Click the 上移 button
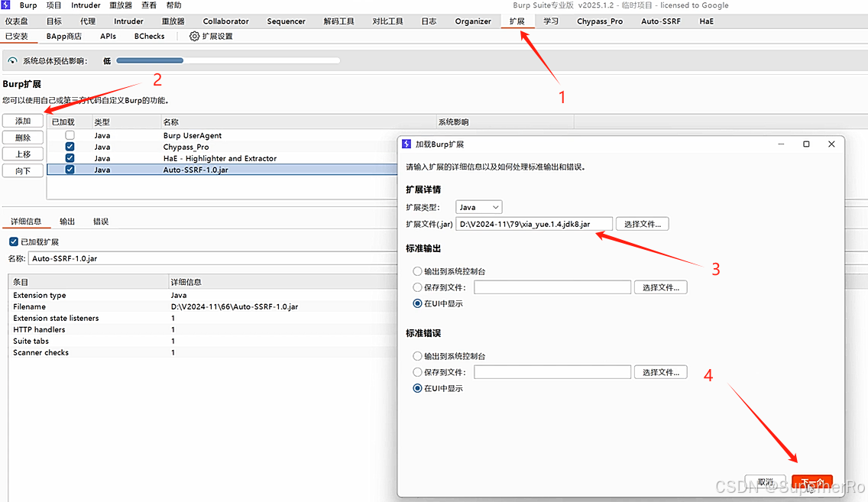The height and width of the screenshot is (502, 868). 23,154
